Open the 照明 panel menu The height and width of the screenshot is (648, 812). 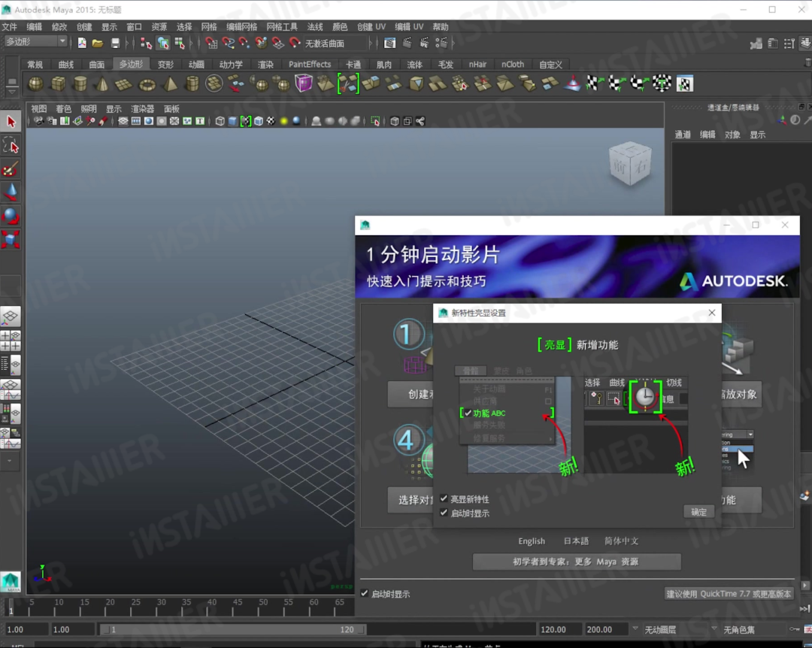coord(89,109)
